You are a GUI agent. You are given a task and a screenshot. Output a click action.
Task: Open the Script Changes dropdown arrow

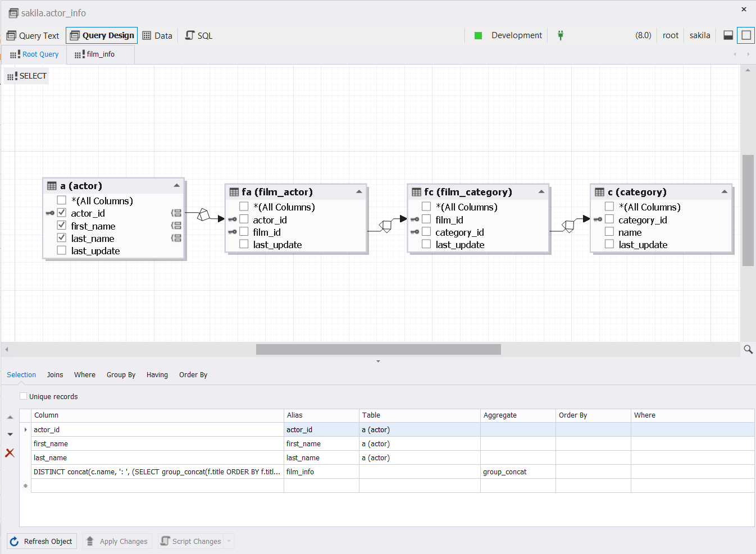pyautogui.click(x=229, y=541)
